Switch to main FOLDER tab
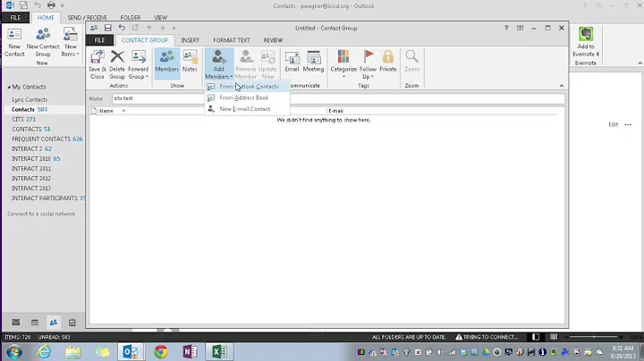 pos(131,18)
